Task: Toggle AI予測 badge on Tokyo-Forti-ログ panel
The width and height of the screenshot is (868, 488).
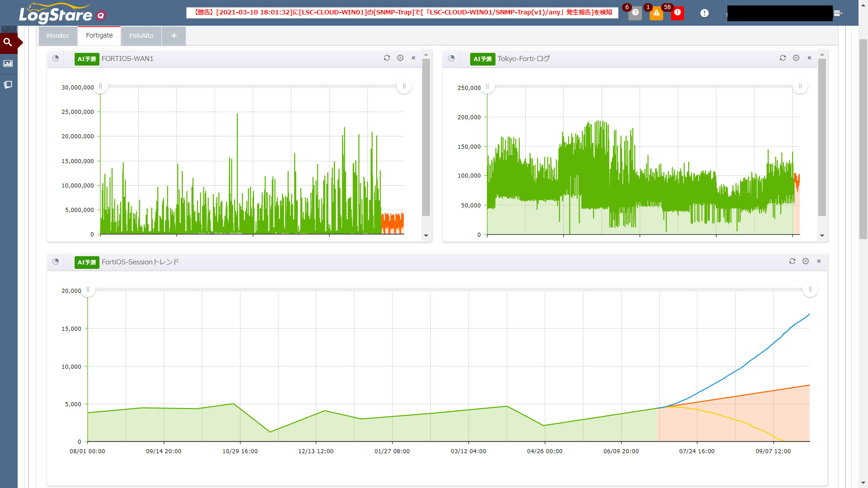Action: point(482,59)
